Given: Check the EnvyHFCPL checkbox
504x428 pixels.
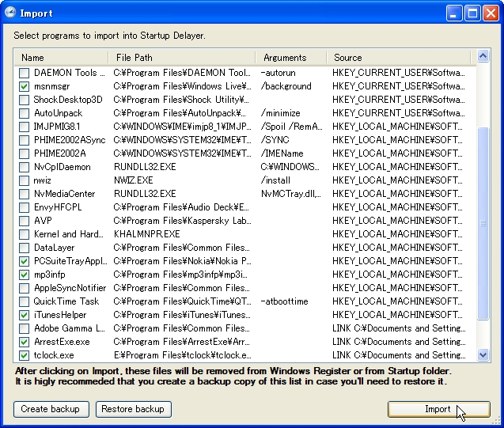Looking at the screenshot, I should pyautogui.click(x=24, y=207).
